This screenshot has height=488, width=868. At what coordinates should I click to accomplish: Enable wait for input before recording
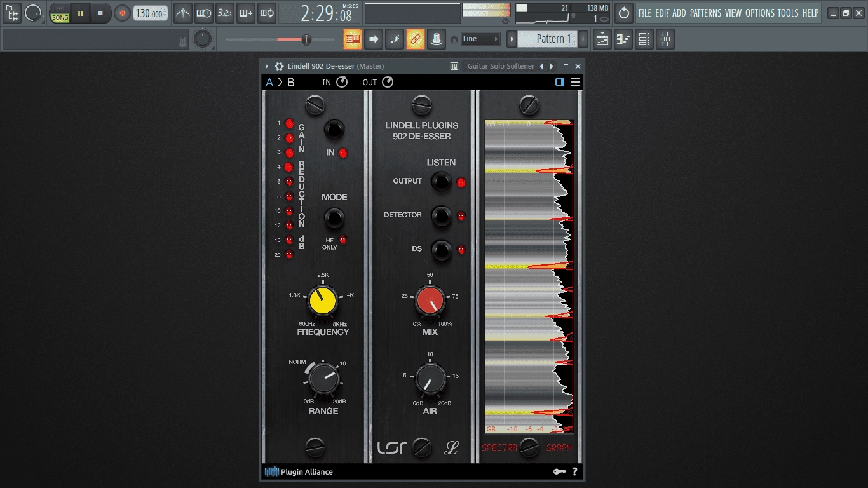(204, 13)
